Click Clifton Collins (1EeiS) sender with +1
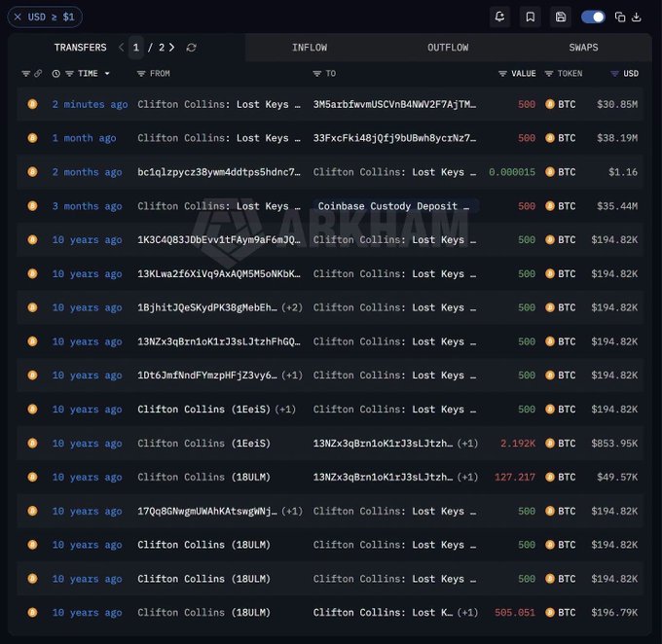The image size is (662, 644). coord(203,409)
